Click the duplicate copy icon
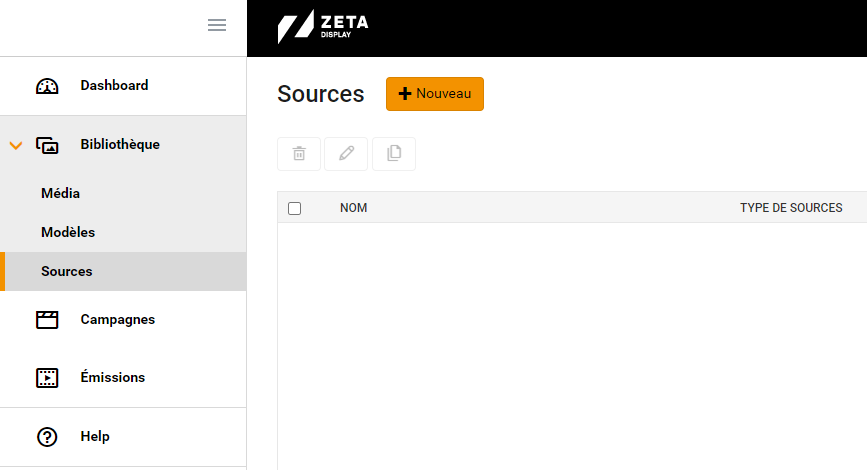The width and height of the screenshot is (867, 470). [394, 154]
